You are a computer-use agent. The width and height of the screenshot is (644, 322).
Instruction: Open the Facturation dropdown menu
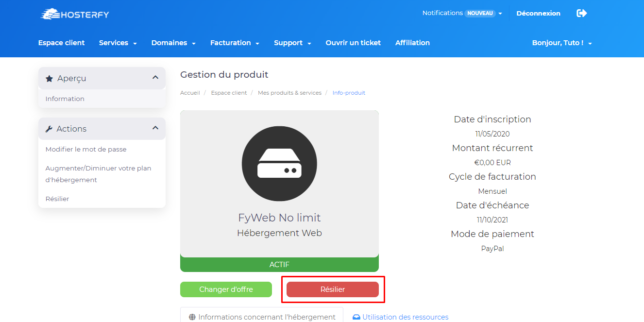click(235, 43)
